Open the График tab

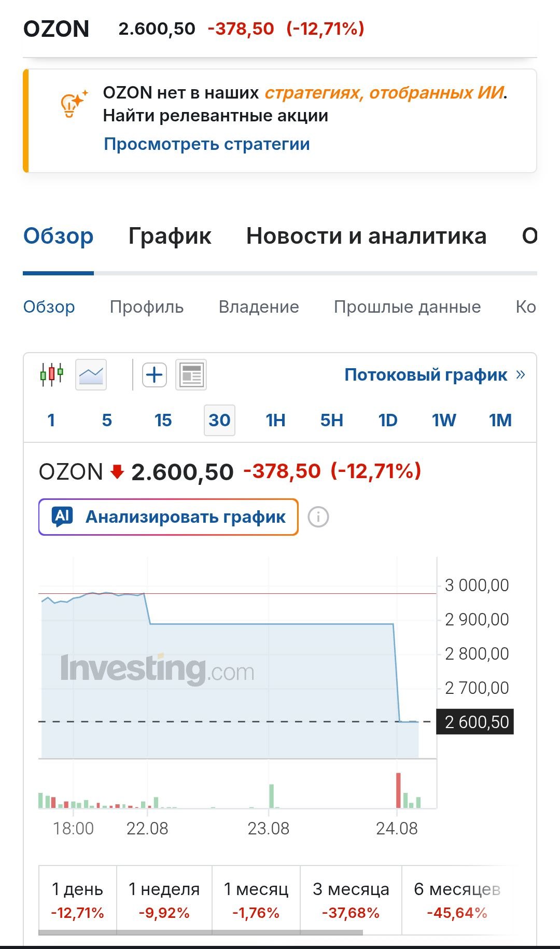coord(170,236)
